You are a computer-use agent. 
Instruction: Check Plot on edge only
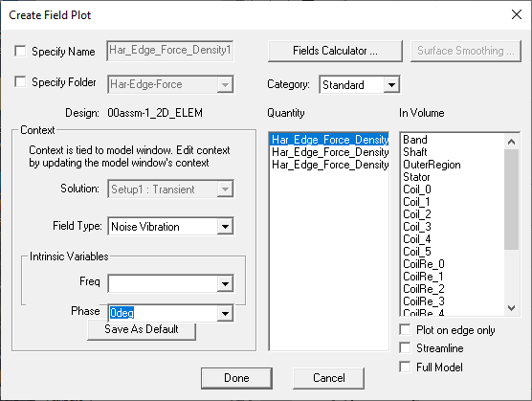pos(405,329)
